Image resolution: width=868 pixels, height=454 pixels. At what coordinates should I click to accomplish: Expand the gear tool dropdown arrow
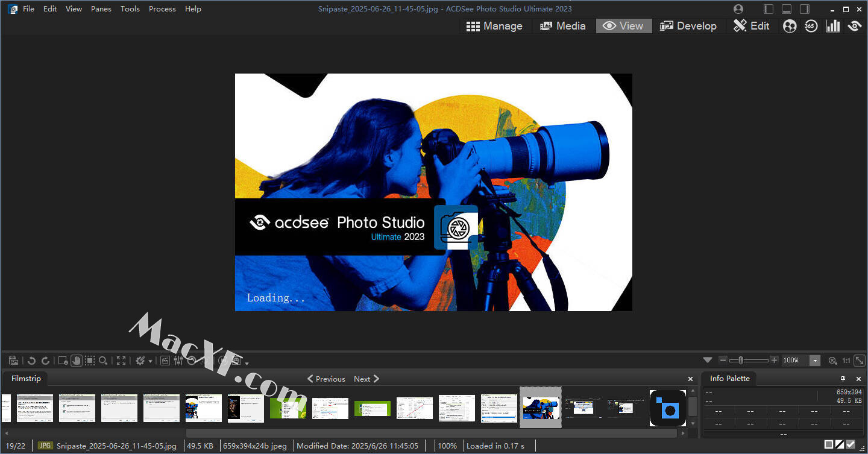[x=150, y=361]
